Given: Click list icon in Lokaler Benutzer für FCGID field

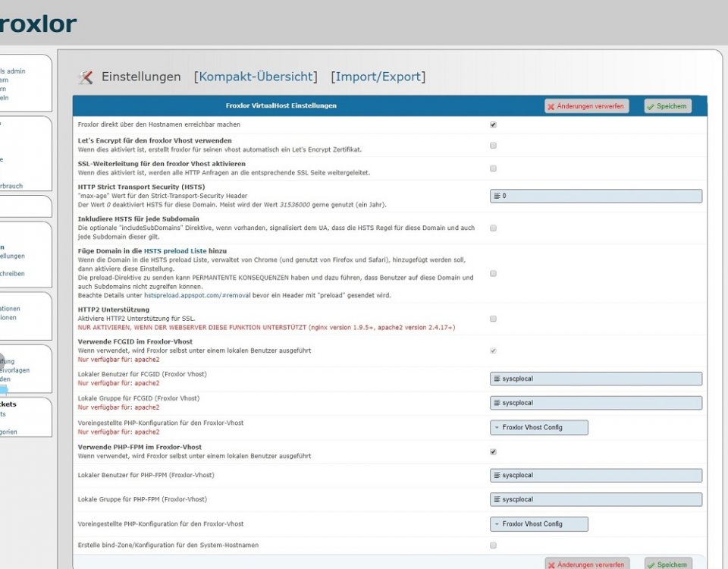Looking at the screenshot, I should tap(497, 379).
